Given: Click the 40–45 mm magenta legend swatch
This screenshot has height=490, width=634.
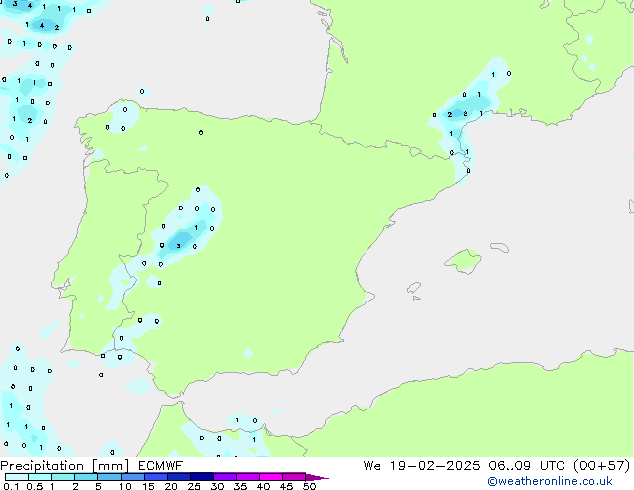Looking at the screenshot, I should (271, 477).
